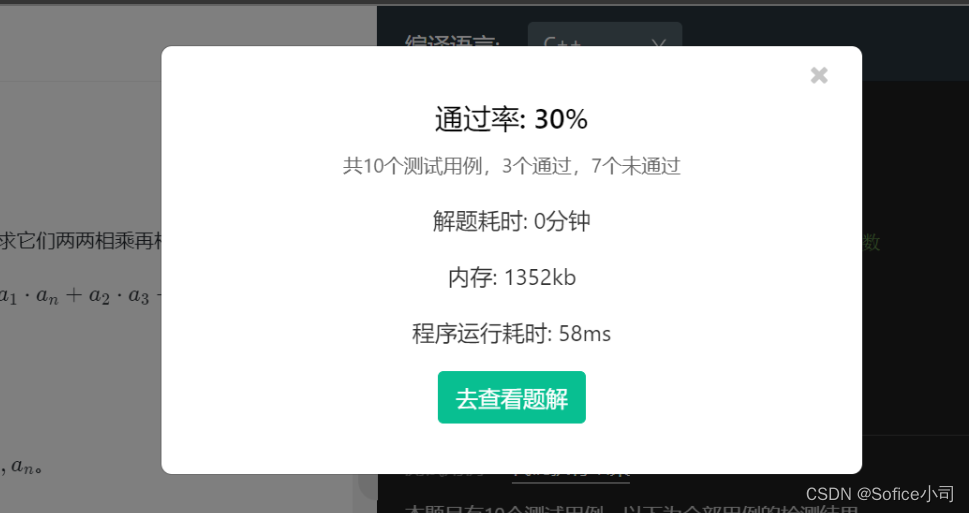
Task: Click the CSDN @Sofice小司 watermark
Action: (880, 494)
